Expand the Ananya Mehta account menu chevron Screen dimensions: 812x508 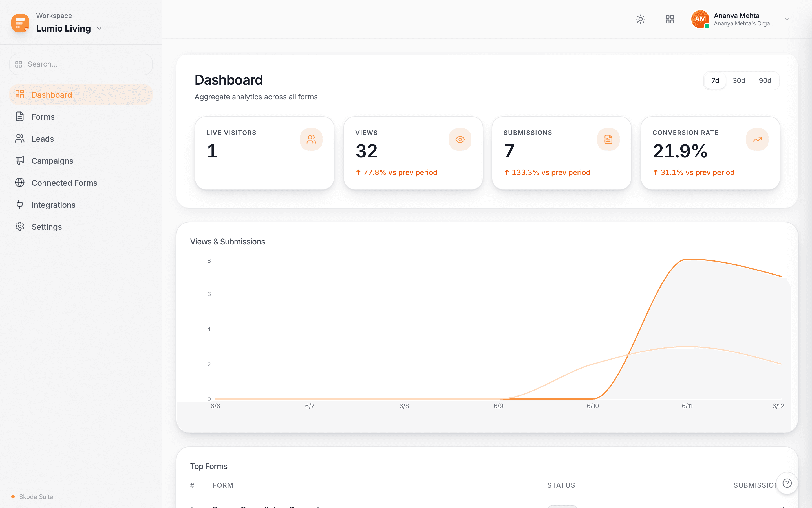pyautogui.click(x=787, y=19)
